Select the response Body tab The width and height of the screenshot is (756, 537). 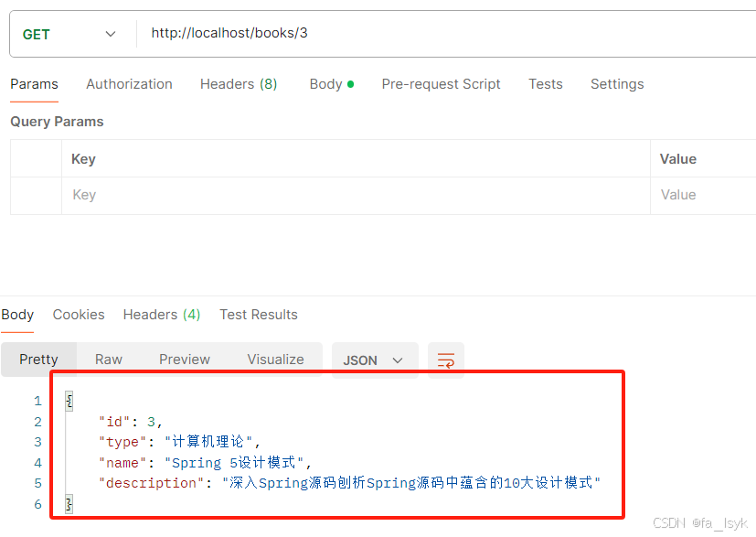[17, 315]
